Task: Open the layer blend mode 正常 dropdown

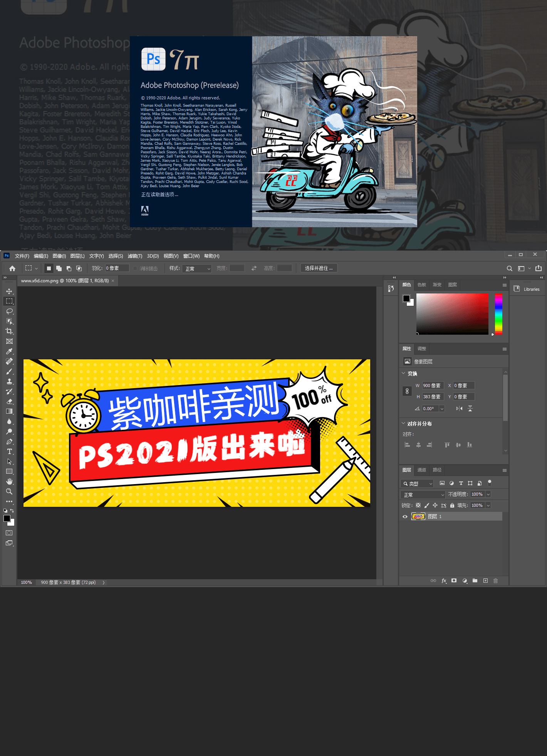Action: pyautogui.click(x=423, y=495)
